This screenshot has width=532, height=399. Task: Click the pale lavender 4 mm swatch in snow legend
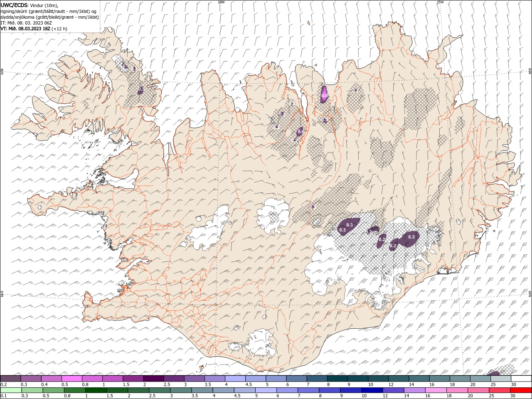click(235, 378)
